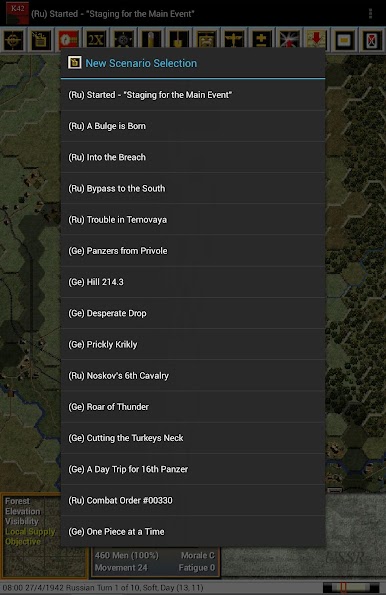The height and width of the screenshot is (595, 386).
Task: Select (Ge) One Piece at a Time
Action: (x=193, y=532)
